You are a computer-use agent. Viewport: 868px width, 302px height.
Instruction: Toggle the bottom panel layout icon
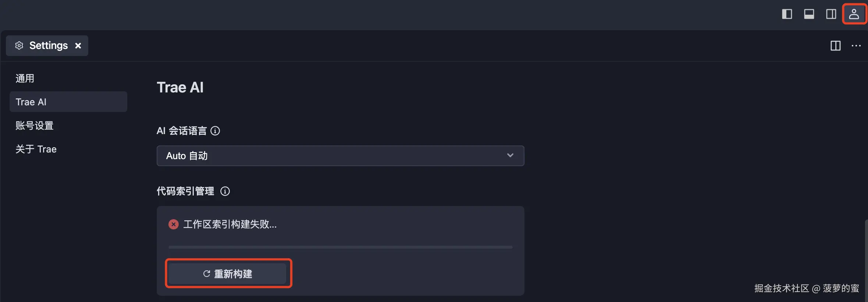[x=809, y=14]
